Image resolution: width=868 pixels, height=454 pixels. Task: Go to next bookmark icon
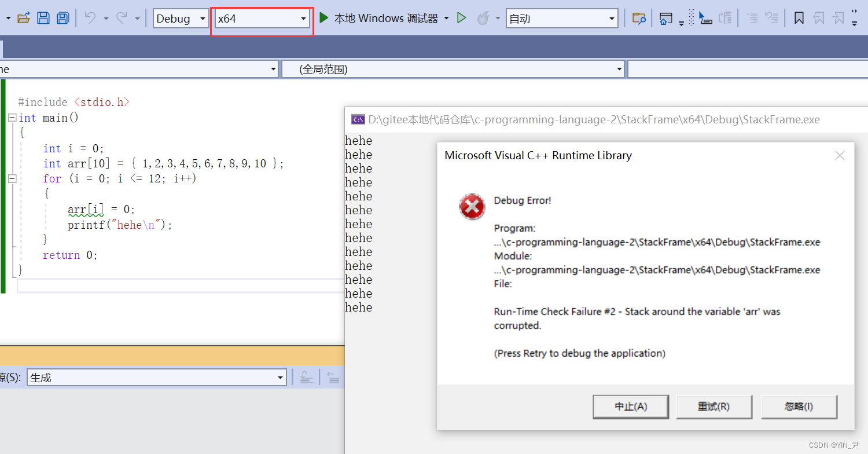[x=838, y=19]
